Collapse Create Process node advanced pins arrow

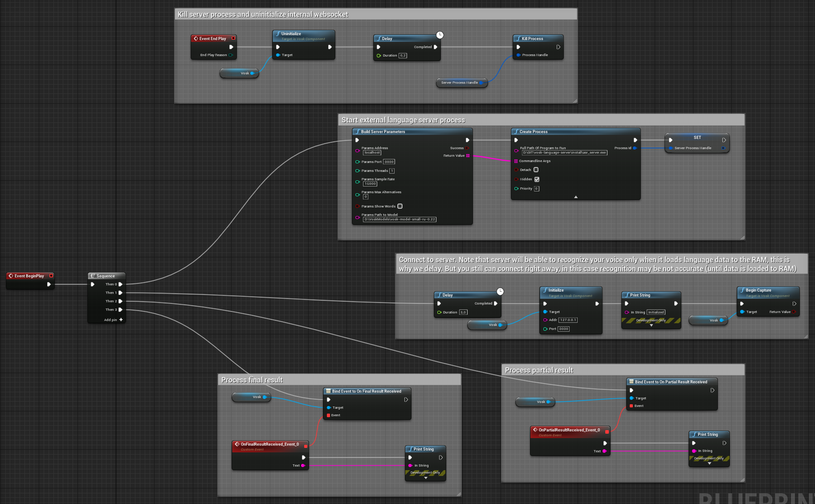(x=576, y=197)
